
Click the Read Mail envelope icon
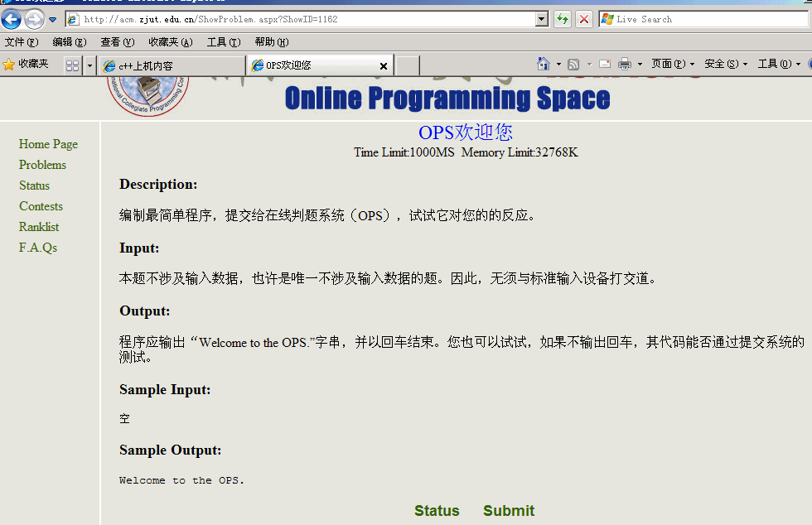point(605,64)
